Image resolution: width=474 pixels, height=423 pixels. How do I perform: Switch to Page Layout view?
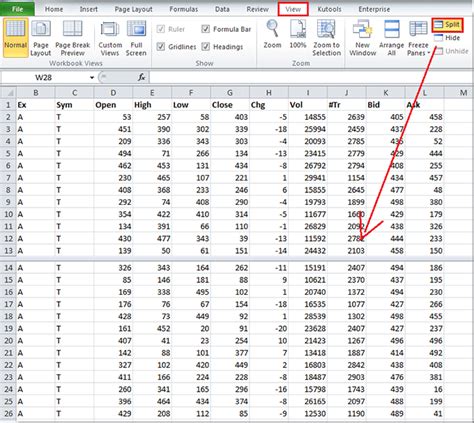tap(41, 30)
